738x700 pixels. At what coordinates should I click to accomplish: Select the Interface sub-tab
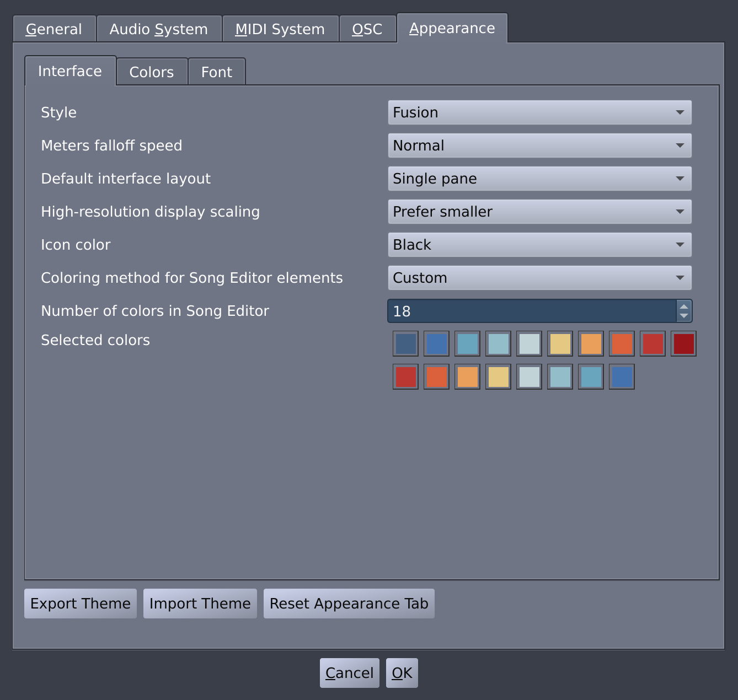coord(69,71)
